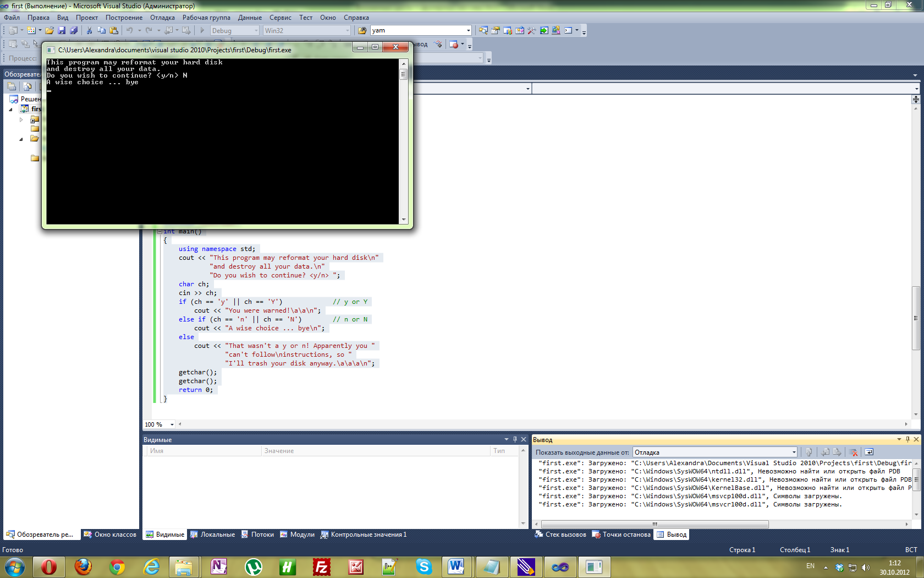This screenshot has width=924, height=578.
Task: Open the Win32 platform dropdown
Action: pos(347,31)
